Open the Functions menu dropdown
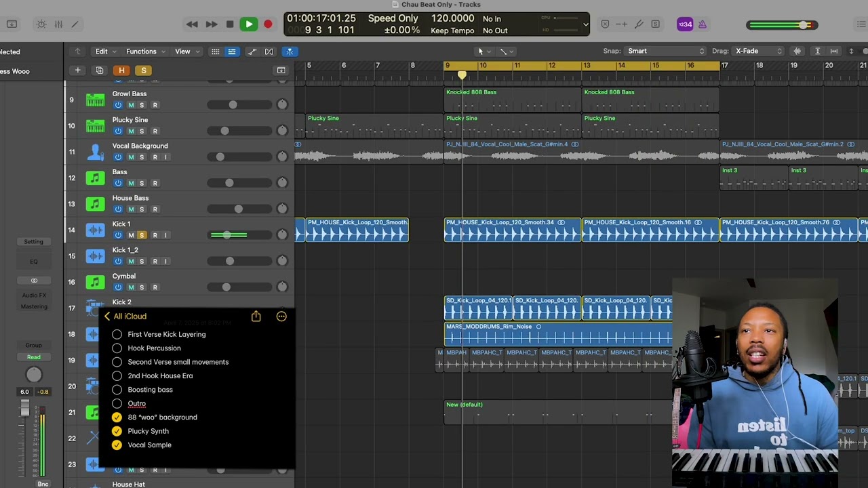 [x=144, y=52]
